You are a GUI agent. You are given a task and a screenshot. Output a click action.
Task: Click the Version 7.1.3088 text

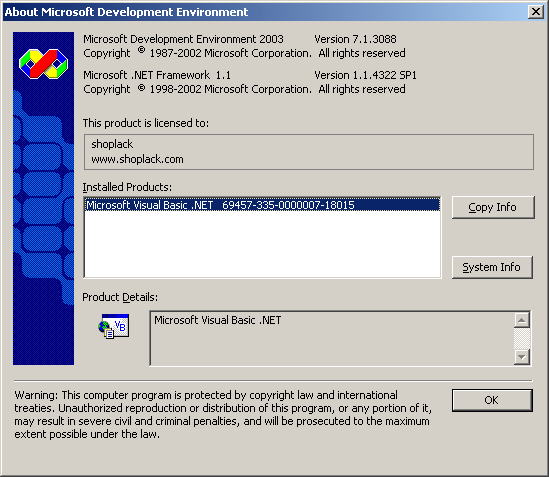355,39
